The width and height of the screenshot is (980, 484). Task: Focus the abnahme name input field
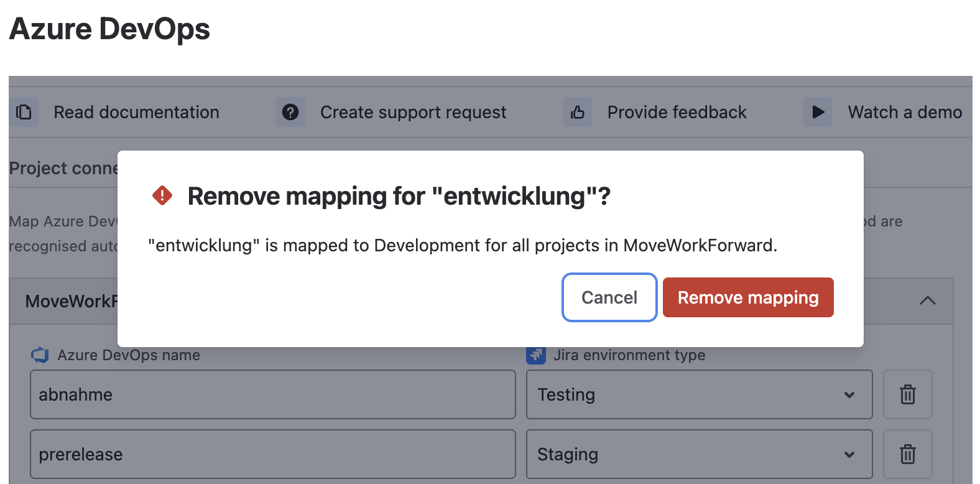coord(273,394)
